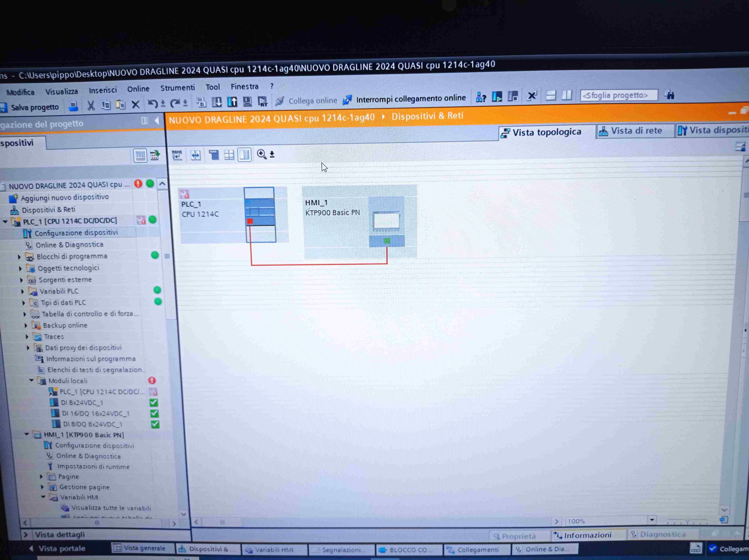Expand the Vista dettagli panel

pyautogui.click(x=26, y=535)
